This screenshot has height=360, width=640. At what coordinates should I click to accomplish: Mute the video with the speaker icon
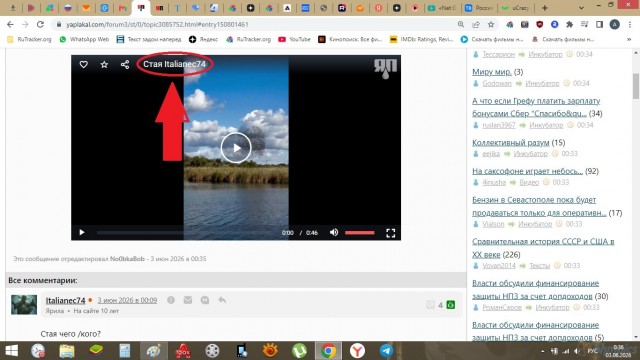pos(334,232)
